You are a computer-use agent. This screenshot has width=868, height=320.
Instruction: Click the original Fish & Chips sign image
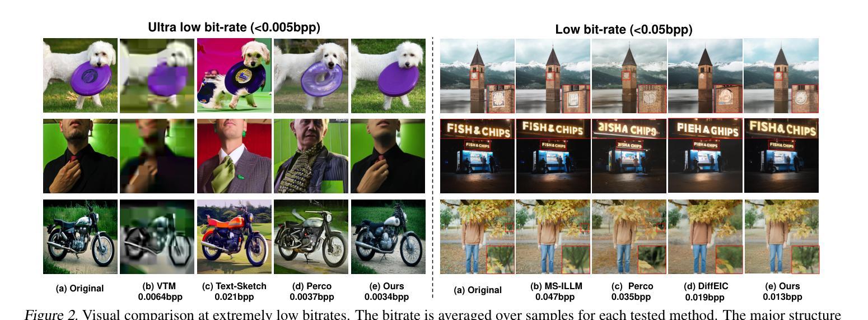[x=477, y=156]
